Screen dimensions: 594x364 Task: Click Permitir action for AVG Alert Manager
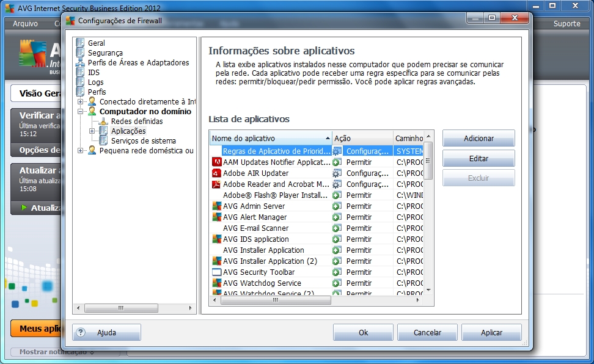tap(359, 217)
